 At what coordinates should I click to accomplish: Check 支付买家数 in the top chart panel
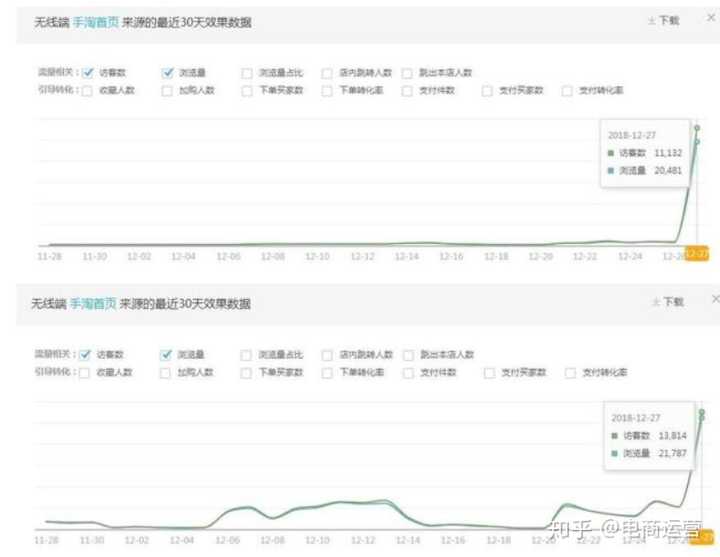(x=487, y=90)
